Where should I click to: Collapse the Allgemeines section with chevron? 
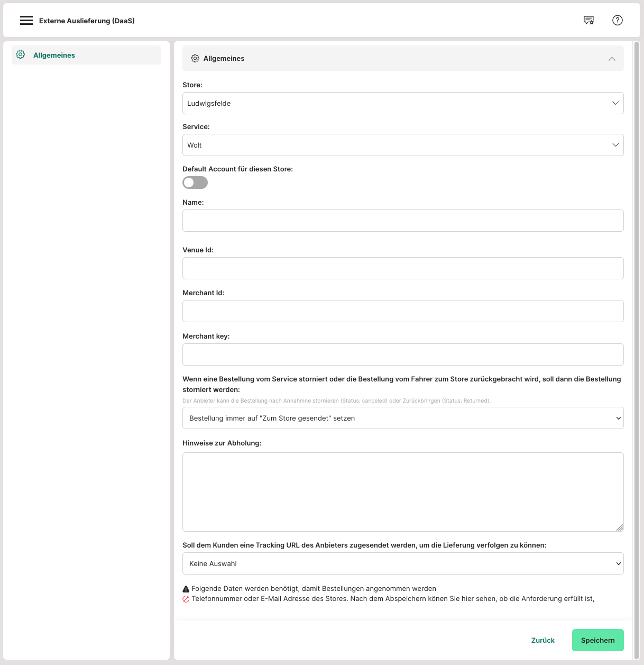click(x=612, y=59)
